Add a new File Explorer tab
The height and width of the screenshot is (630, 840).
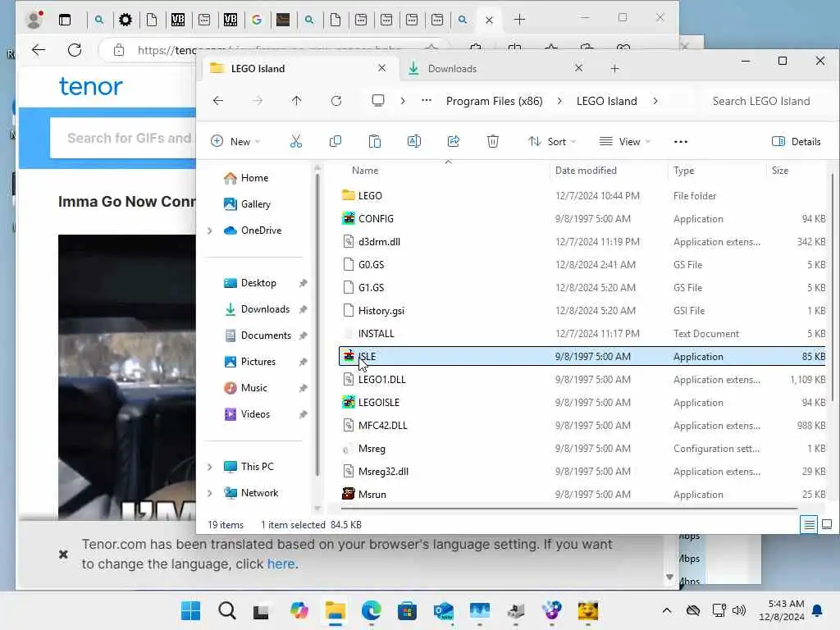tap(615, 69)
